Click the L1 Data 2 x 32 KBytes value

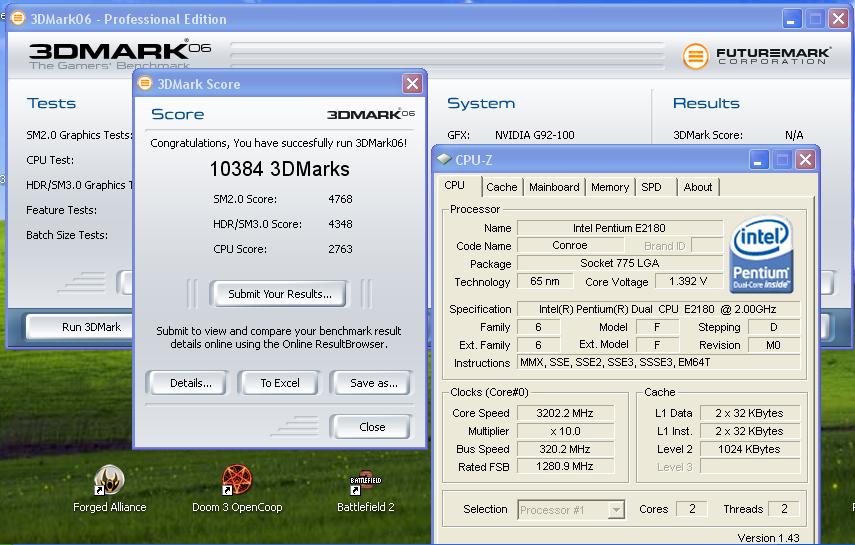[x=749, y=413]
